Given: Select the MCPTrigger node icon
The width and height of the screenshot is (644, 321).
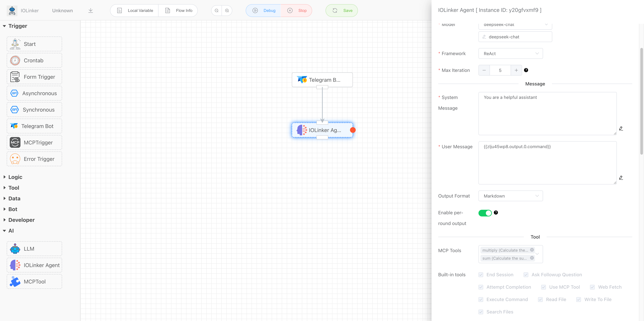Looking at the screenshot, I should [15, 143].
